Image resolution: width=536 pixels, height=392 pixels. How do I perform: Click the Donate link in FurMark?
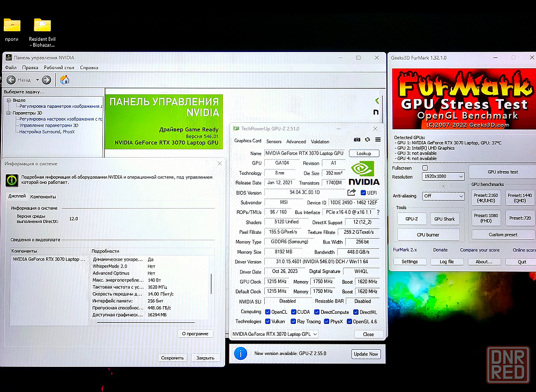[x=440, y=250]
